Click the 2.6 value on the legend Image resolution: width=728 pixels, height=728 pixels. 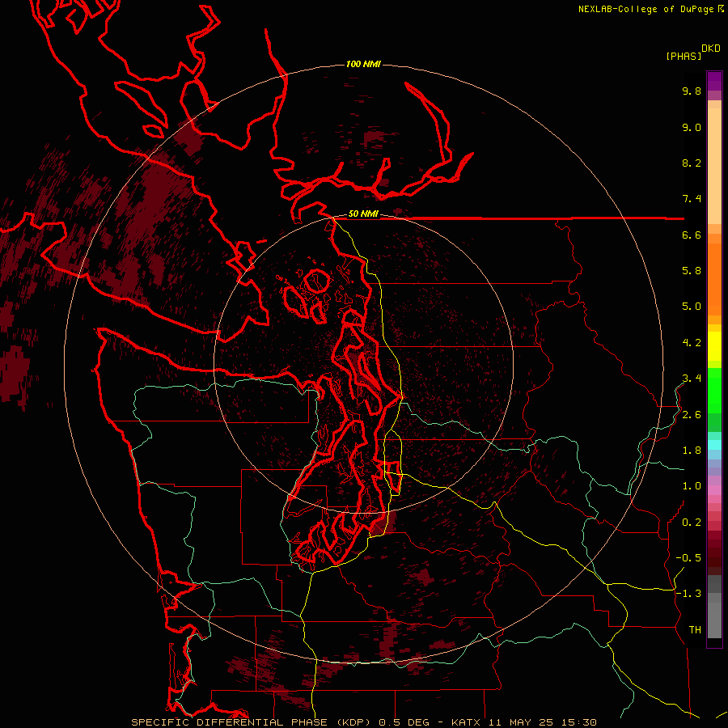(692, 415)
